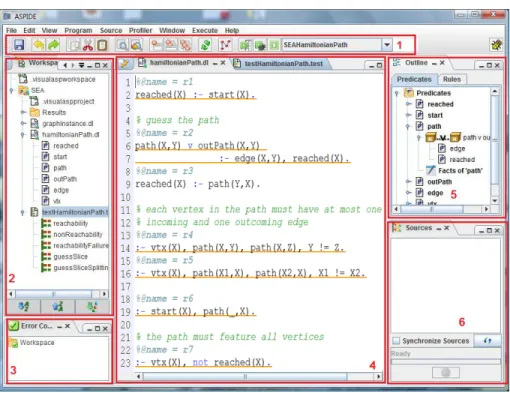Click the Sources refresh arrows button

click(x=487, y=340)
